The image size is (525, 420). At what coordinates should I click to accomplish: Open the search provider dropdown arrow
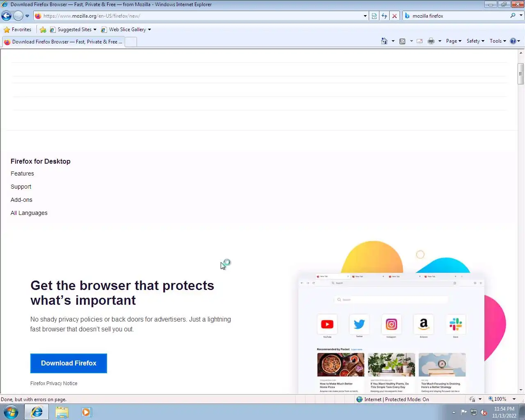521,16
